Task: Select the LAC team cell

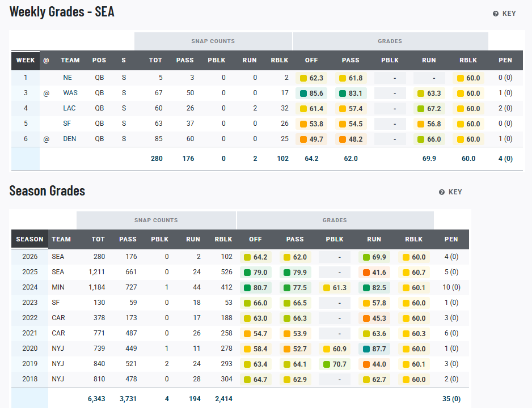Action: (69, 108)
